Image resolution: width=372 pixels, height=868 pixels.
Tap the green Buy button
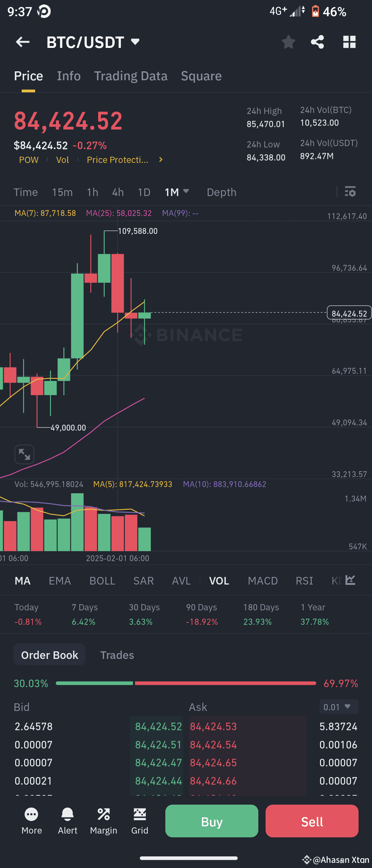tap(212, 821)
